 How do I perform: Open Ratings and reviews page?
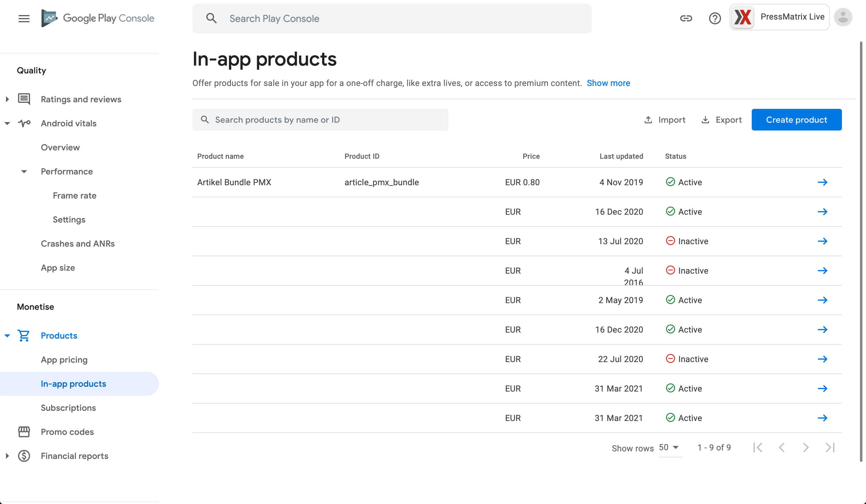(81, 99)
